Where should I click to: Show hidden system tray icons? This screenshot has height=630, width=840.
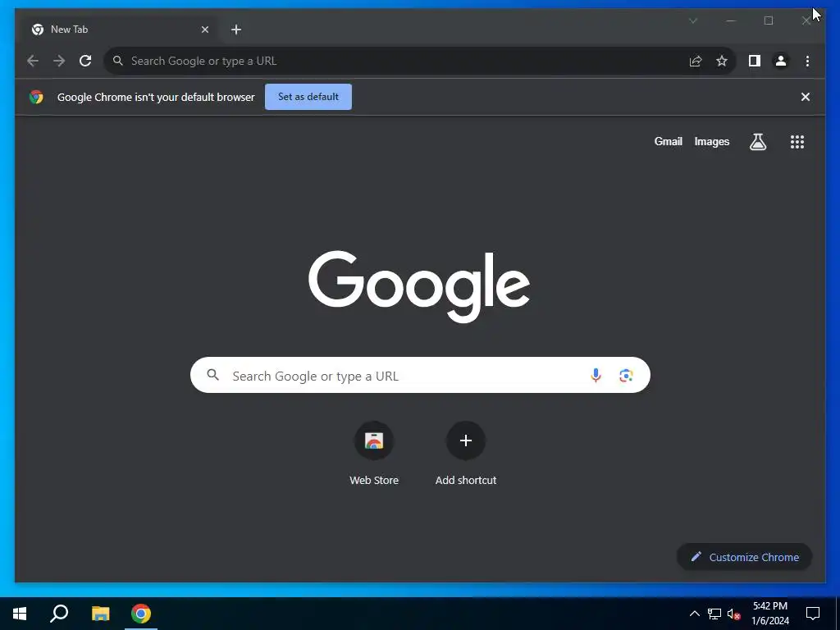pos(694,614)
